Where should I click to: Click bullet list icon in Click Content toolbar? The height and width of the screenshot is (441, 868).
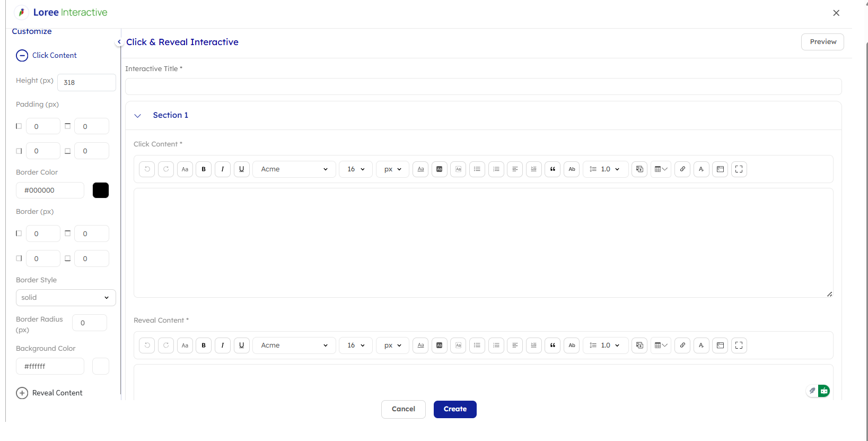[x=477, y=169]
